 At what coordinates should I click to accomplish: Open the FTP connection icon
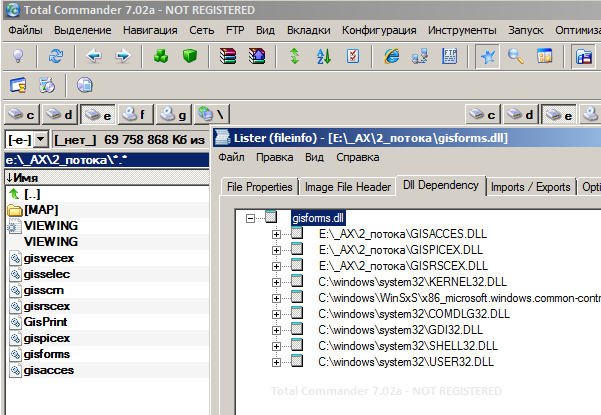point(449,56)
